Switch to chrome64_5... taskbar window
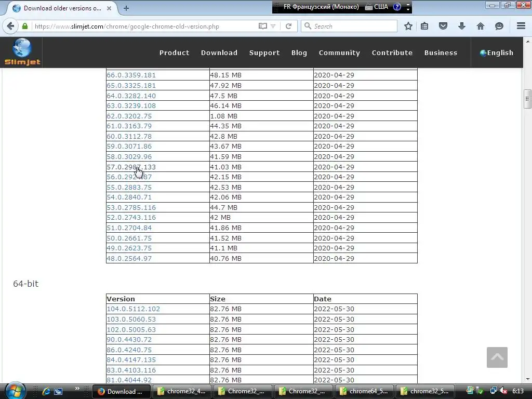This screenshot has height=399, width=532. pyautogui.click(x=364, y=391)
